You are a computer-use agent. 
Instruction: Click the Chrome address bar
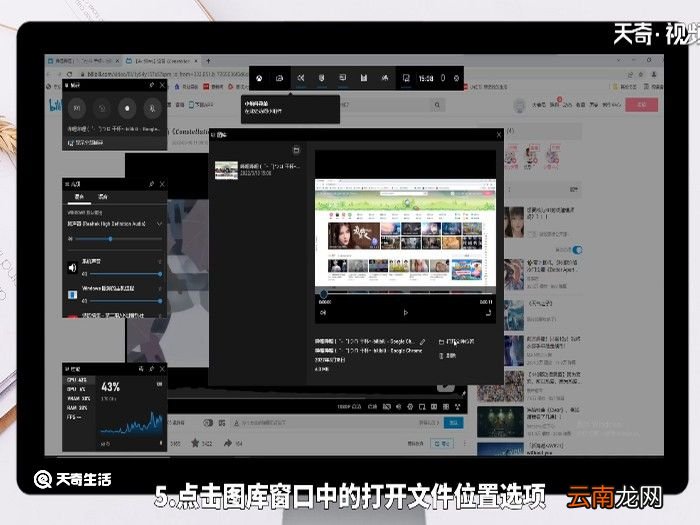pyautogui.click(x=163, y=74)
